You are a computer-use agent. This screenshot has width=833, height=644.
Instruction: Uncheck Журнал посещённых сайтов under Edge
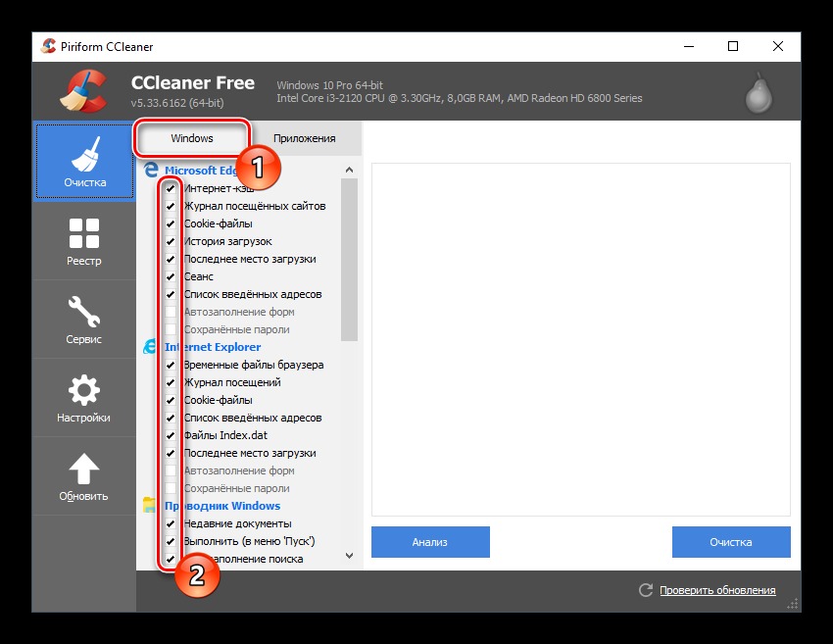pyautogui.click(x=171, y=206)
